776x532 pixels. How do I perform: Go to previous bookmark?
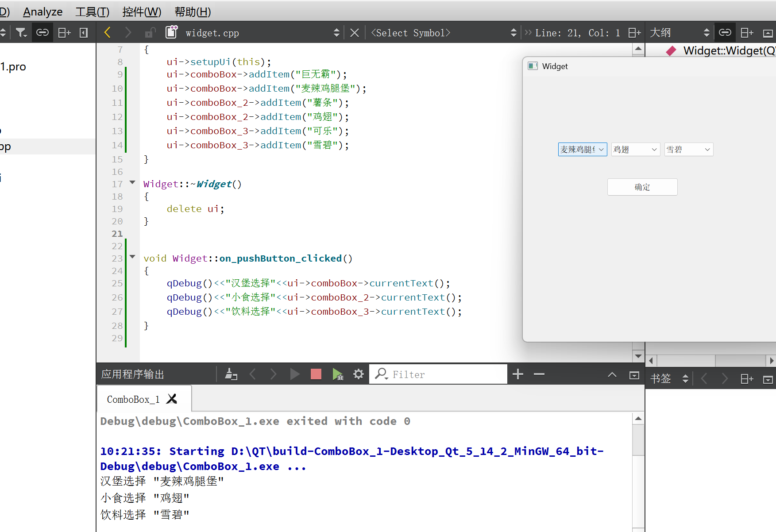[x=704, y=379]
